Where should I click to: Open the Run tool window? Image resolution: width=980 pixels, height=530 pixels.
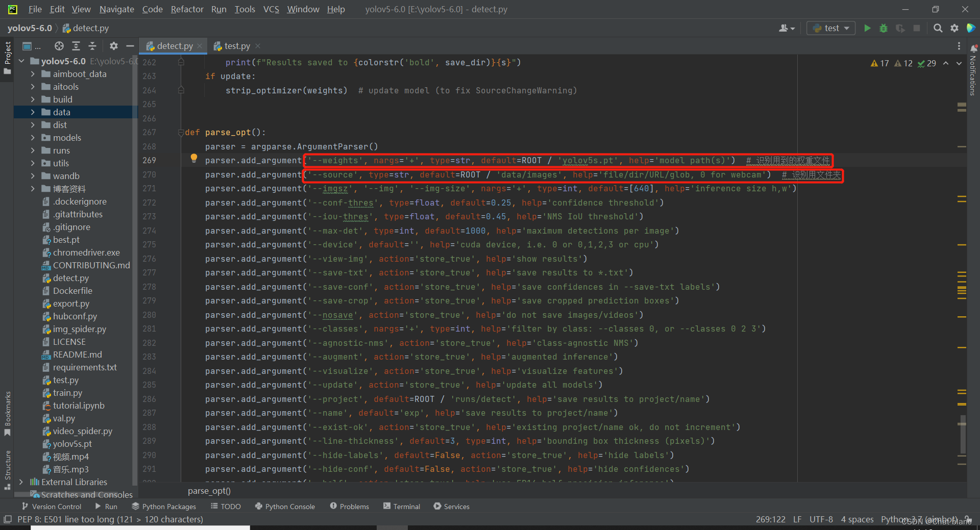(x=106, y=507)
